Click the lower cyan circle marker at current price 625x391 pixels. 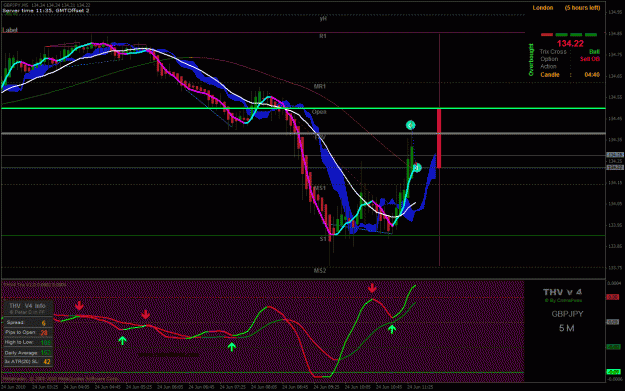(417, 167)
